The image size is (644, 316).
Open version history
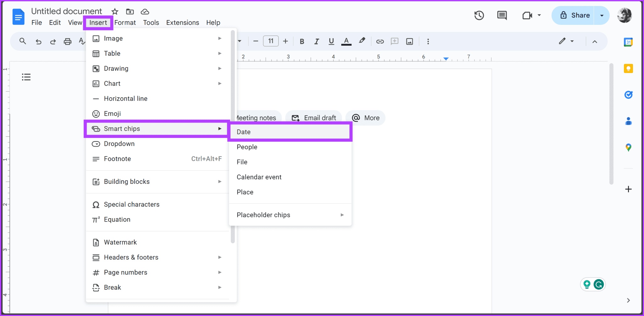479,15
